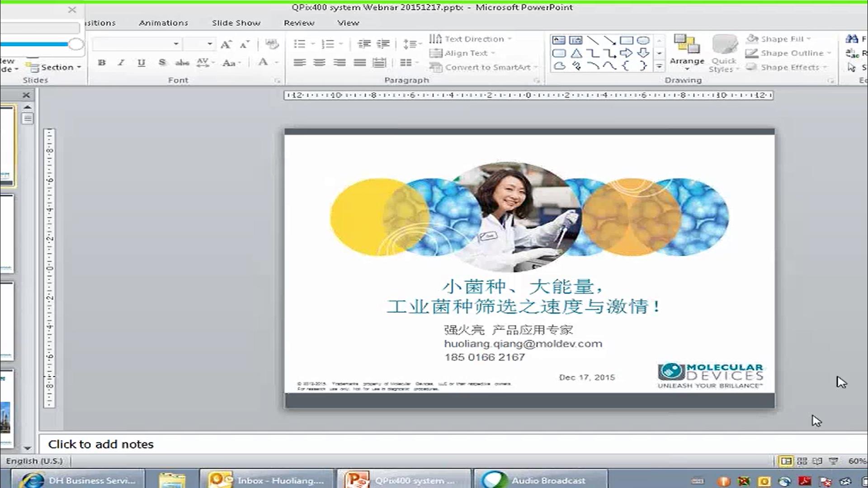Open the Slide Show tab
The height and width of the screenshot is (488, 868).
(x=236, y=23)
